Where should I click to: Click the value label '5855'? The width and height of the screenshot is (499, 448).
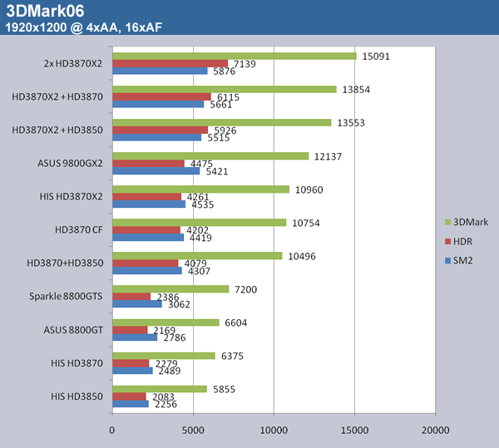click(224, 390)
